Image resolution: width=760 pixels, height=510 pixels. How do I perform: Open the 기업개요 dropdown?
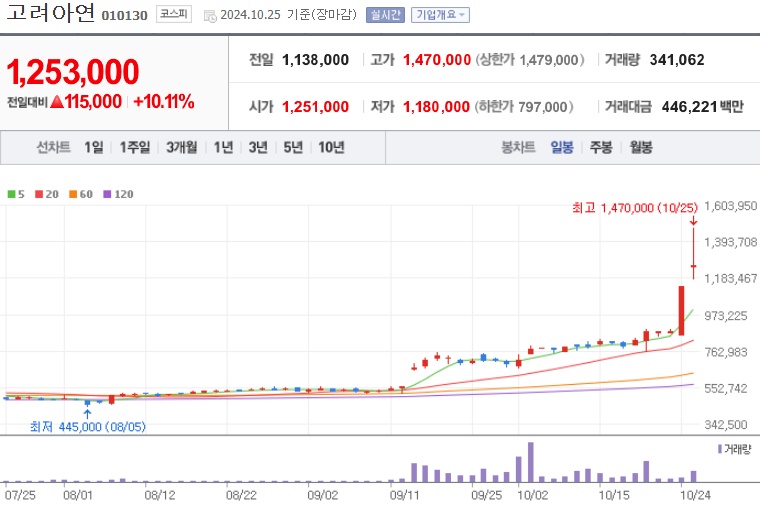pos(440,15)
